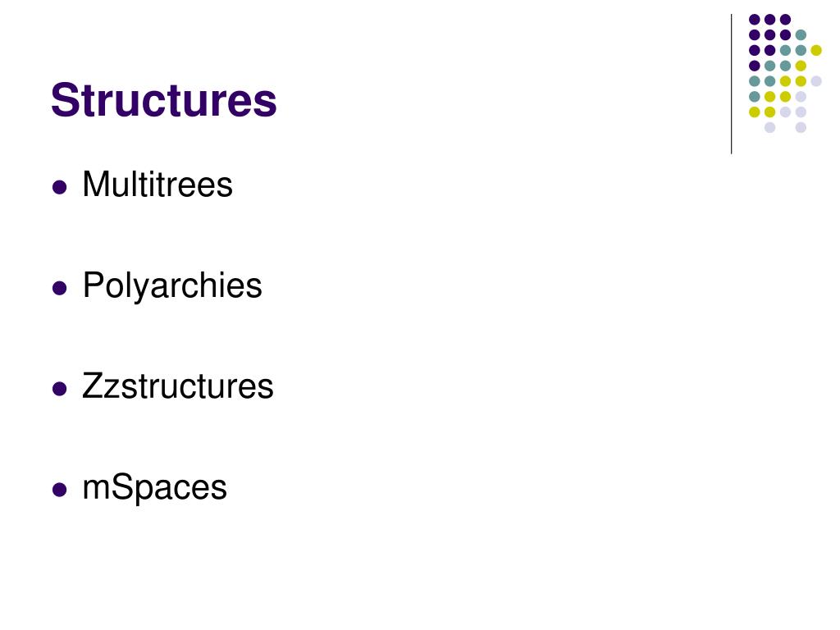Select the Multitrees bullet text
The image size is (840, 630).
(157, 185)
